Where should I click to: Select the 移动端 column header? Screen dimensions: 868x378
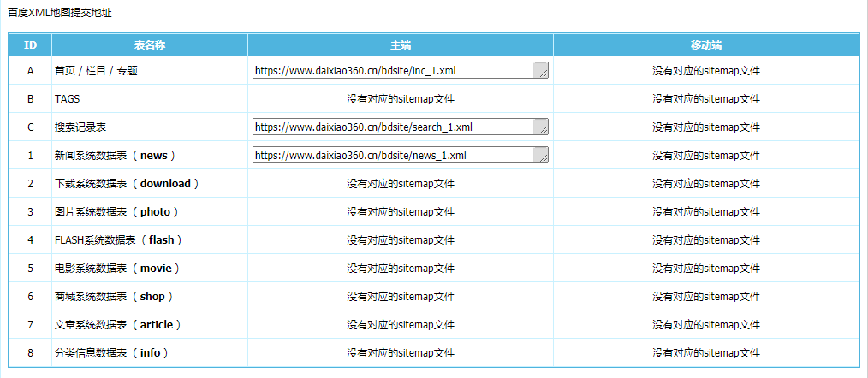pos(705,44)
